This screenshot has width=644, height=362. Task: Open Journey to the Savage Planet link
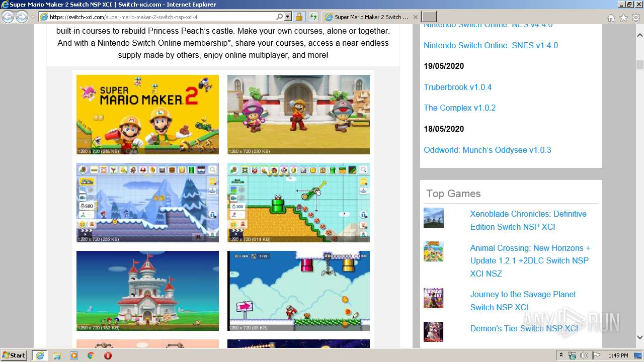click(523, 301)
